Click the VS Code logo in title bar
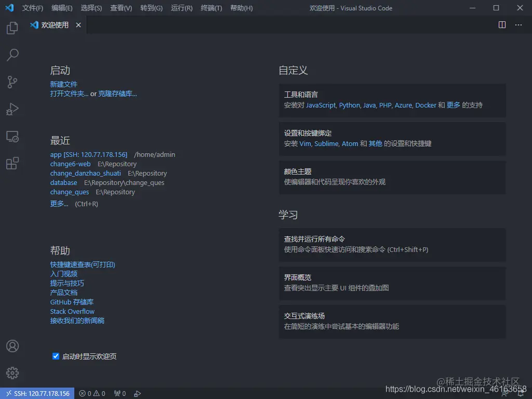Screen dimensions: 532x399 (x=9, y=8)
